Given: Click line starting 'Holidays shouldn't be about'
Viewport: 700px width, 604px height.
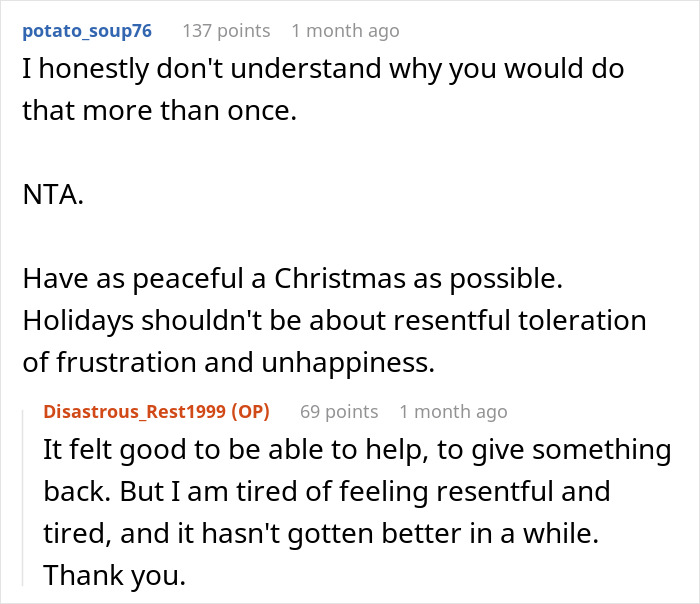Looking at the screenshot, I should (334, 321).
